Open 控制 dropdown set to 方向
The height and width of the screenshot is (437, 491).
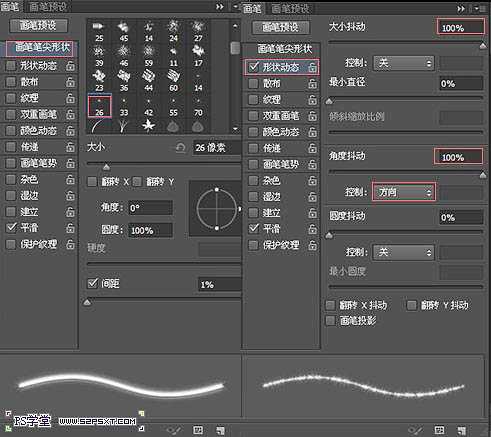pyautogui.click(x=404, y=192)
